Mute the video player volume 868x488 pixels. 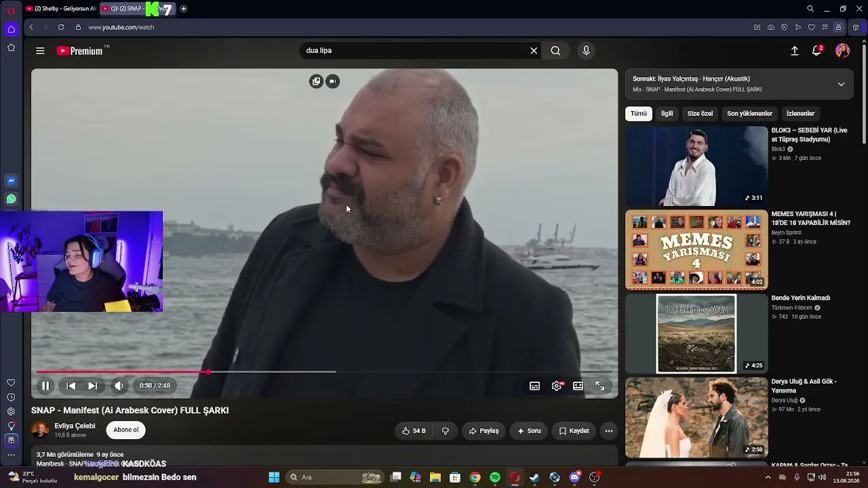click(119, 386)
